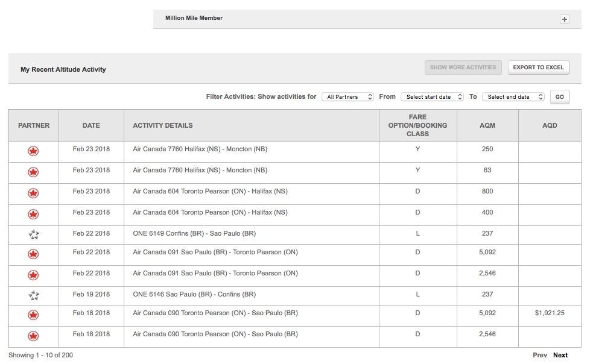Click Air Canada logo for flight 7760 250 AQM row
The height and width of the screenshot is (364, 590).
pyautogui.click(x=34, y=151)
